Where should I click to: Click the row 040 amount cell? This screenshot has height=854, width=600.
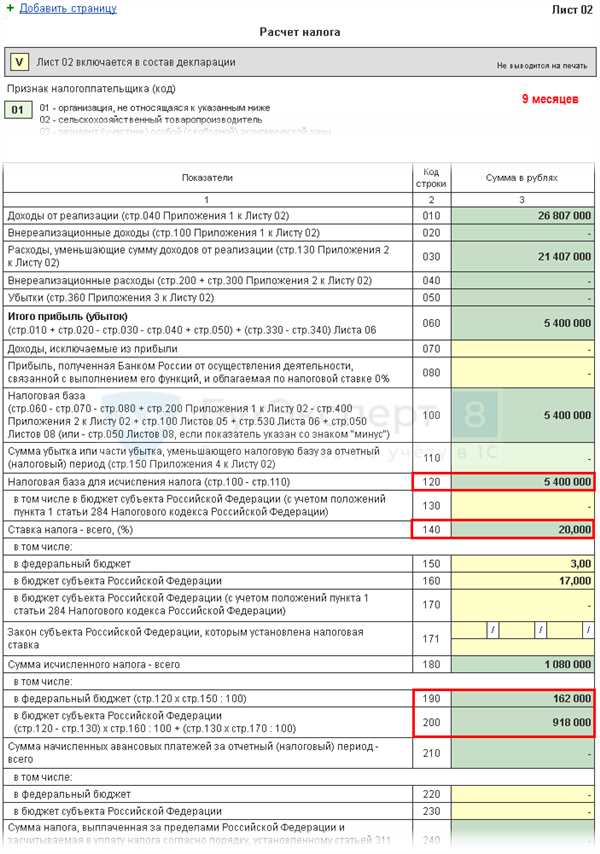(x=523, y=280)
